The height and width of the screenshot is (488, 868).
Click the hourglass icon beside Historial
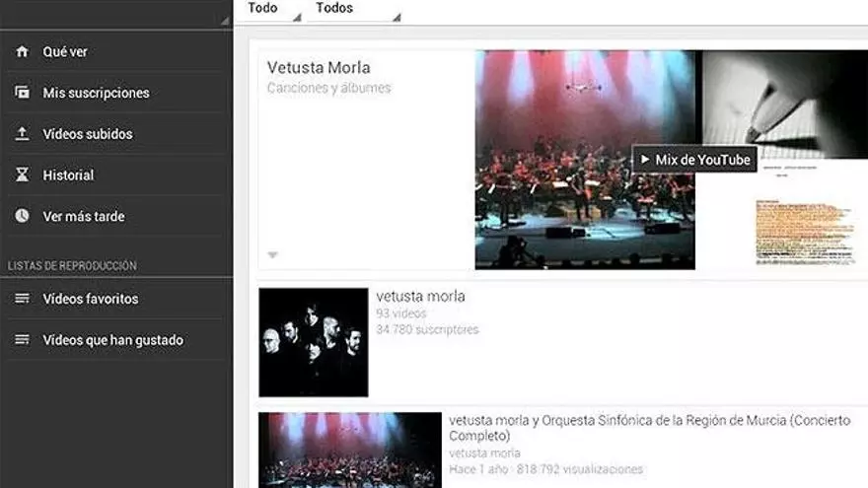(x=22, y=175)
